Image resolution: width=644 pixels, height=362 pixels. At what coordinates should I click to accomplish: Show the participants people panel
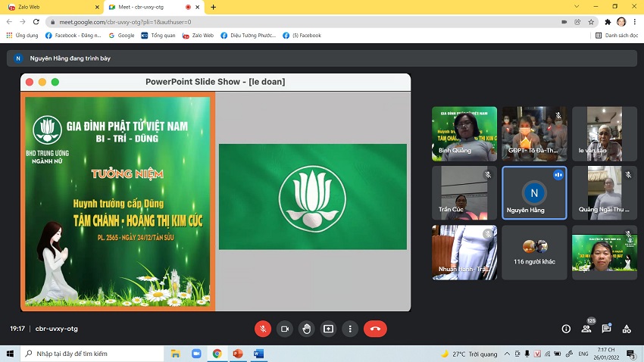tap(586, 329)
